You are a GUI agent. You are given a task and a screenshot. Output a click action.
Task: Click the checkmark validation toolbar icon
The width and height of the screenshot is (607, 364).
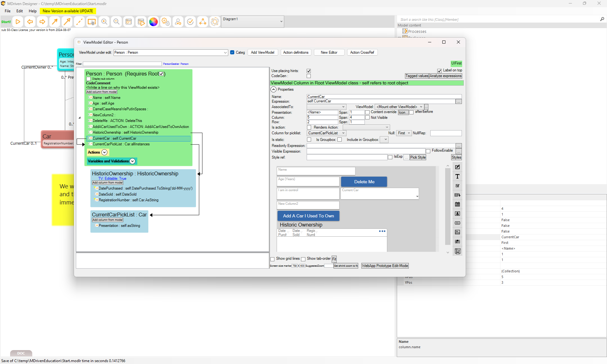pos(190,22)
